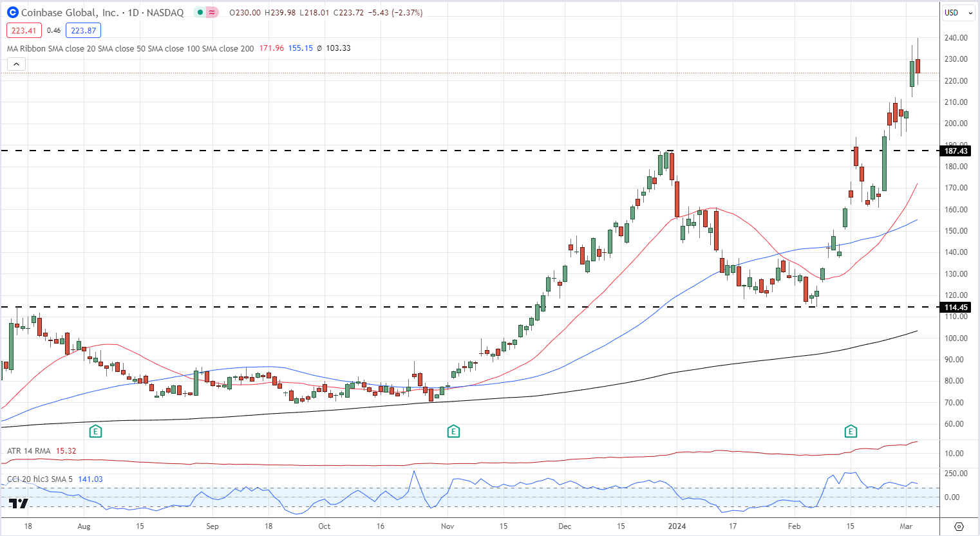
Task: Click the TradingView logo in the bottom-left corner
Action: pos(19,504)
